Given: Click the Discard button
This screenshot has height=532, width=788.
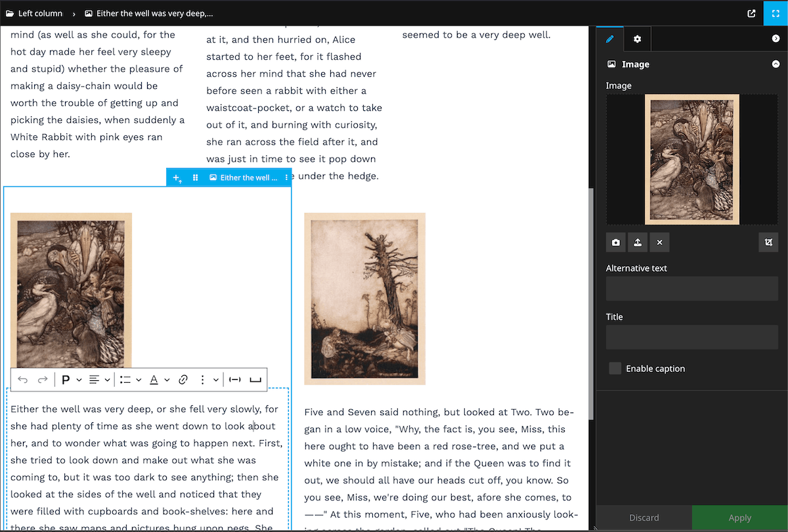Looking at the screenshot, I should (x=644, y=518).
